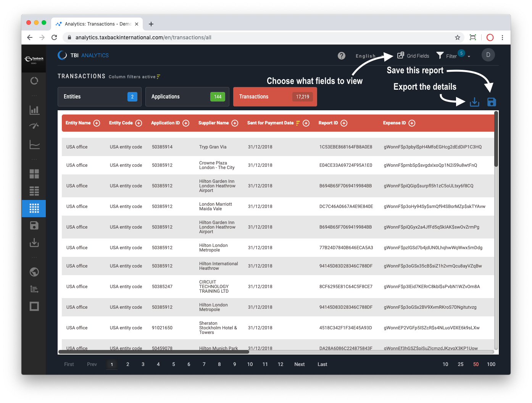
Task: Click the Next pagination link
Action: 300,364
